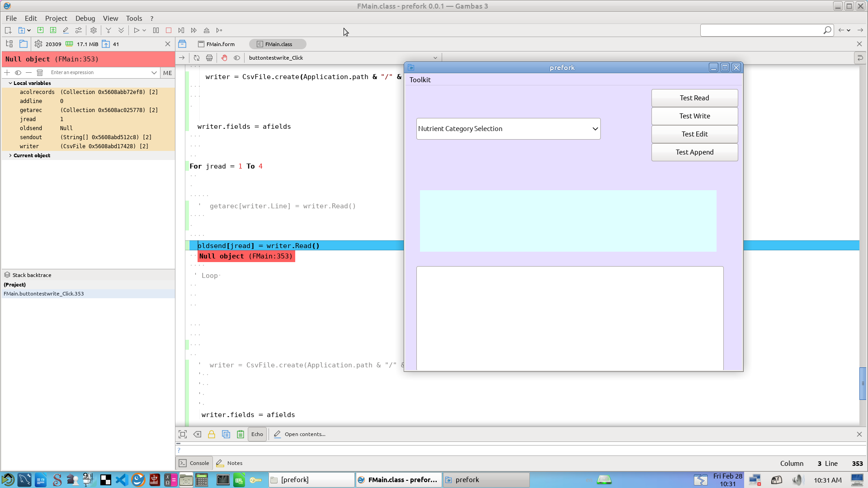
Task: Toggle breakpoint with the red hand icon
Action: point(224,58)
